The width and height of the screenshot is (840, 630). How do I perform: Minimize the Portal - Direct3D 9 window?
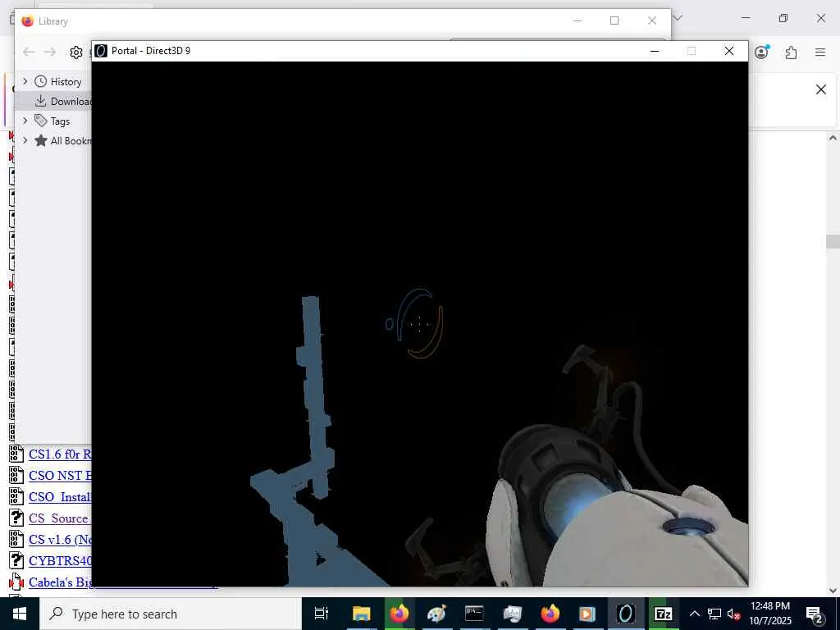point(654,51)
